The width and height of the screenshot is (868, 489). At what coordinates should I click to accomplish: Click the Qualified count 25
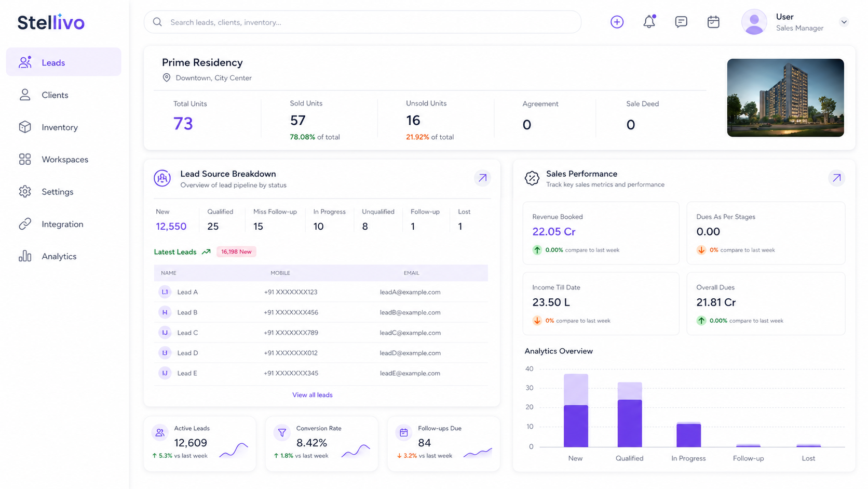tap(213, 226)
